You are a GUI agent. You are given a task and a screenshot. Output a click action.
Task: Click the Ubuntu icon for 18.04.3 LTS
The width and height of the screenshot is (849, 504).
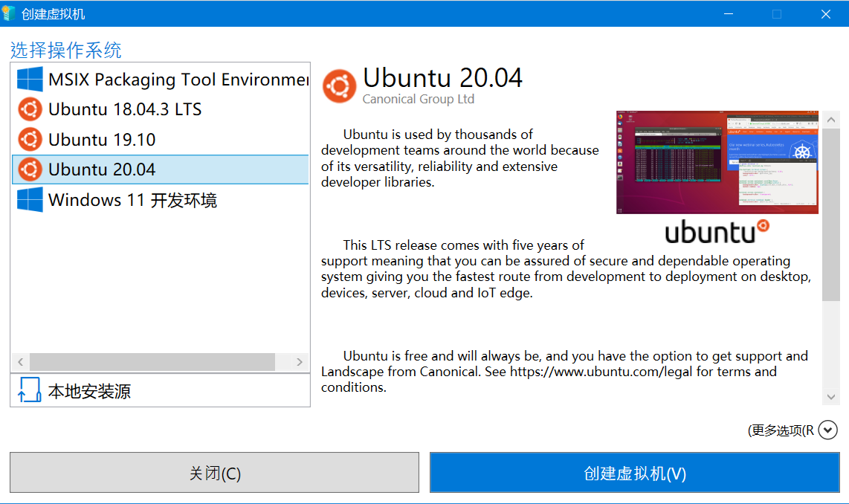point(28,109)
